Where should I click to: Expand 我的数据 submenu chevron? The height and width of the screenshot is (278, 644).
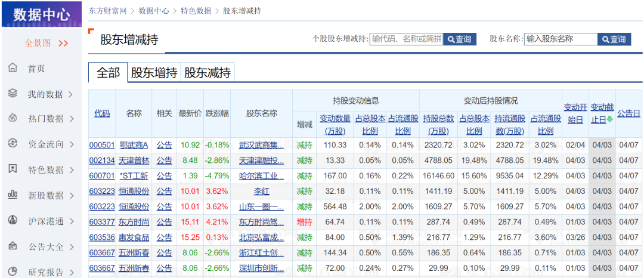(70, 94)
